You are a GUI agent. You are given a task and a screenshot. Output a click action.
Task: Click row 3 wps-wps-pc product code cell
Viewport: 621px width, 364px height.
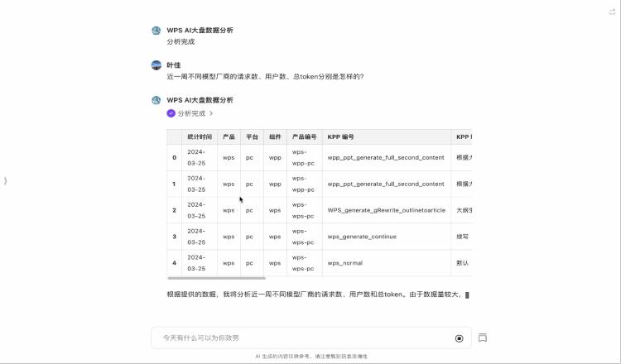click(304, 237)
